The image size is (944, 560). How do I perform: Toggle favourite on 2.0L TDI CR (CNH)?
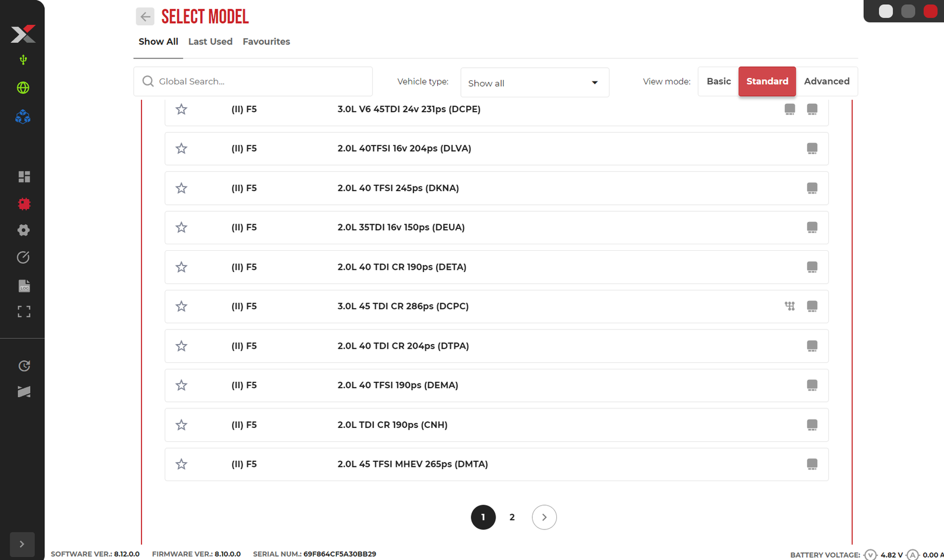tap(181, 425)
